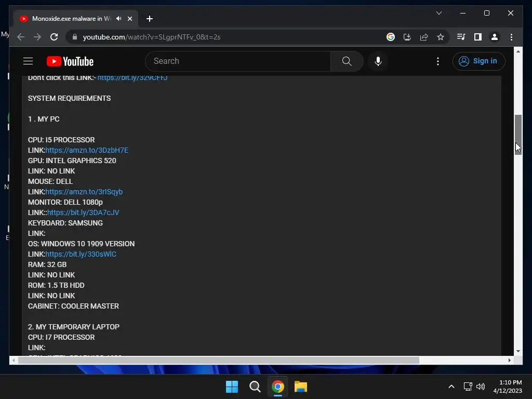Click the 'RAM: 32 GB' line

47,264
